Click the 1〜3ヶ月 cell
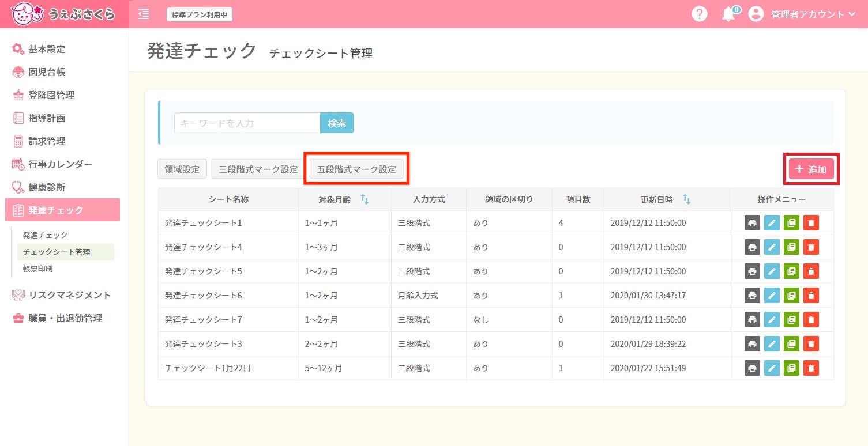The height and width of the screenshot is (446, 868). [x=345, y=247]
